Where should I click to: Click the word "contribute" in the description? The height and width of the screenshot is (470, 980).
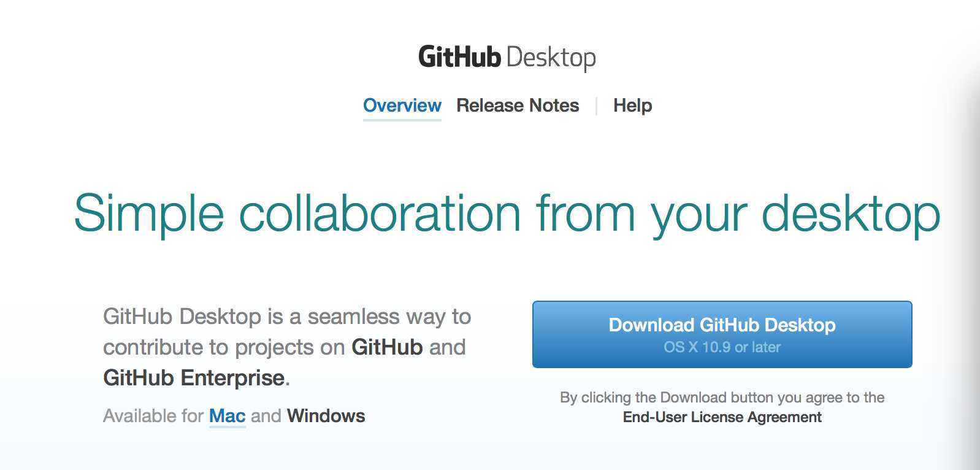[153, 347]
